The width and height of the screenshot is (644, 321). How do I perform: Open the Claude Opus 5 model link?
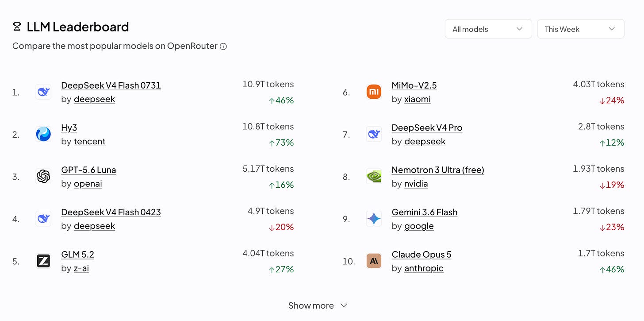coord(422,255)
